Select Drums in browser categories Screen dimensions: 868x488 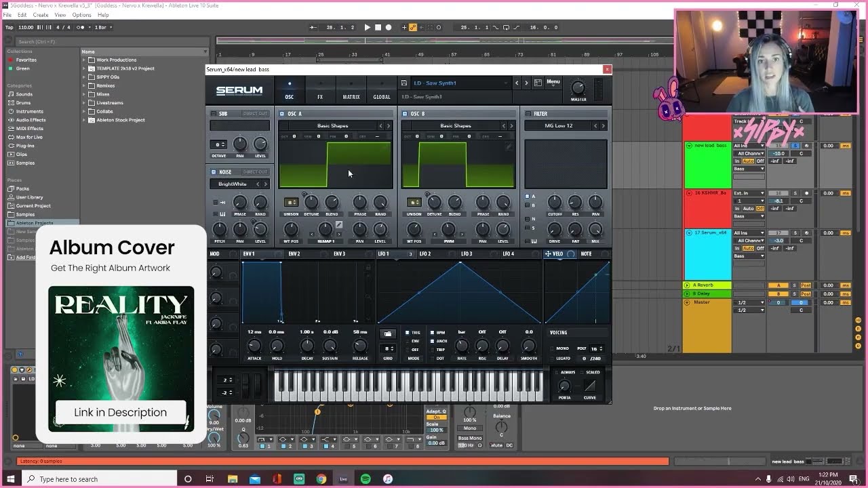(x=23, y=103)
